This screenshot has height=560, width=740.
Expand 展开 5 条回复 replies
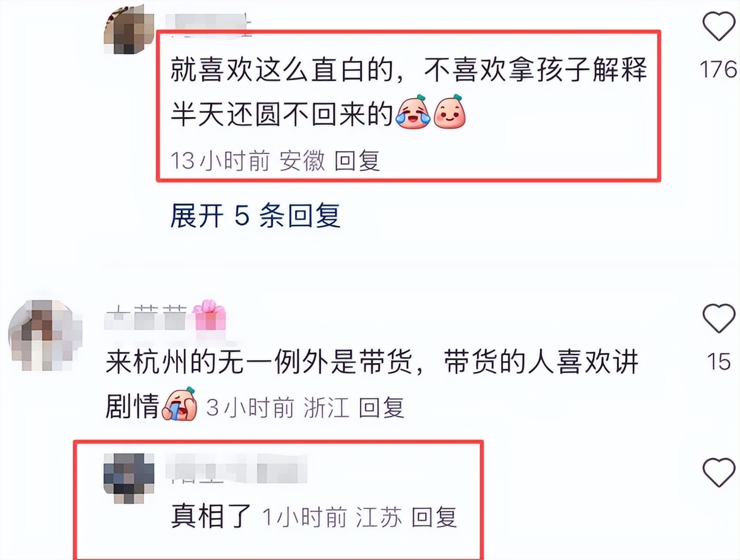pos(255,216)
